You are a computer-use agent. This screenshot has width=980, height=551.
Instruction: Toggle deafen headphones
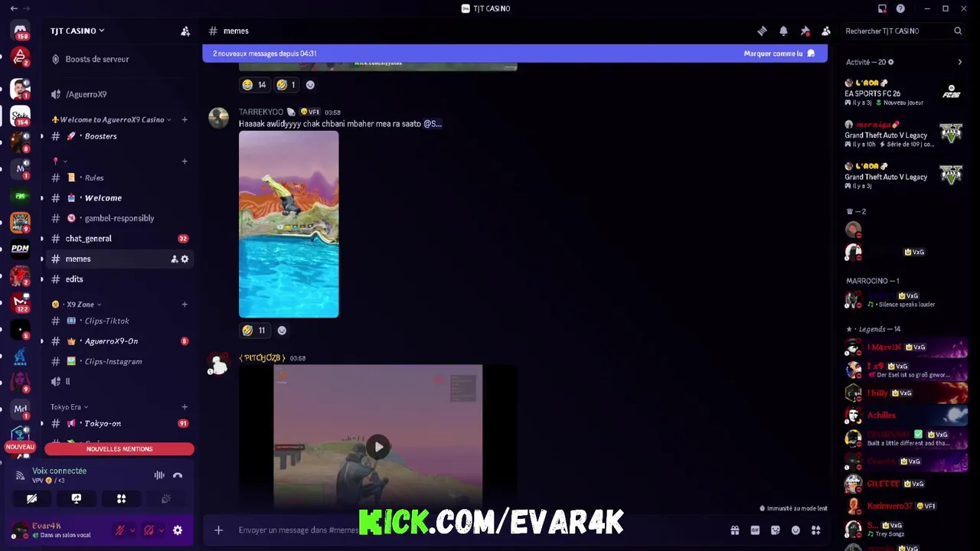(149, 530)
